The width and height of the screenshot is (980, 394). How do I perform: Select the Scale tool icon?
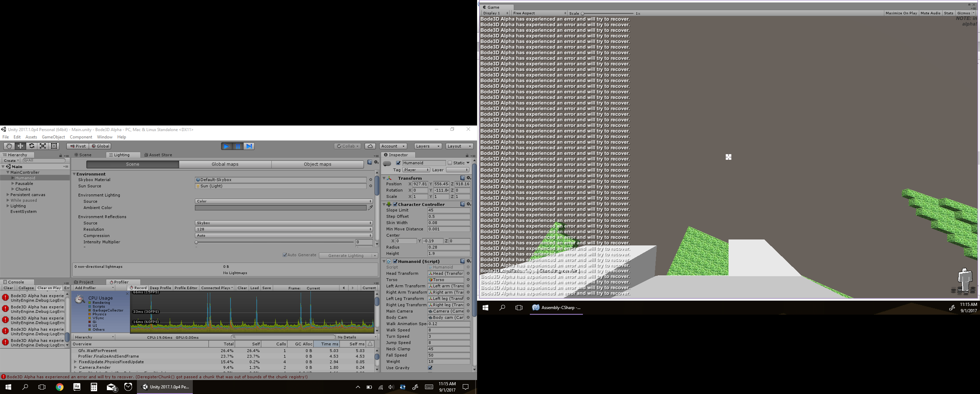pos(43,146)
